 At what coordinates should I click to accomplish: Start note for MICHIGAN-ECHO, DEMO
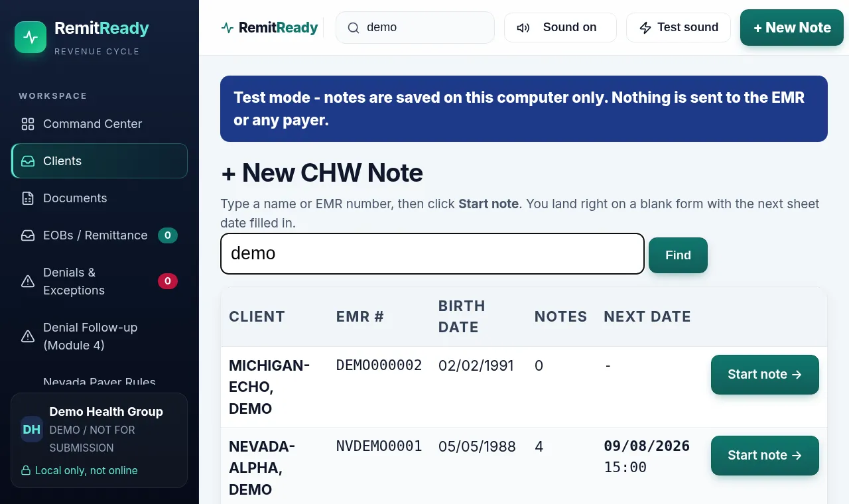pos(765,375)
